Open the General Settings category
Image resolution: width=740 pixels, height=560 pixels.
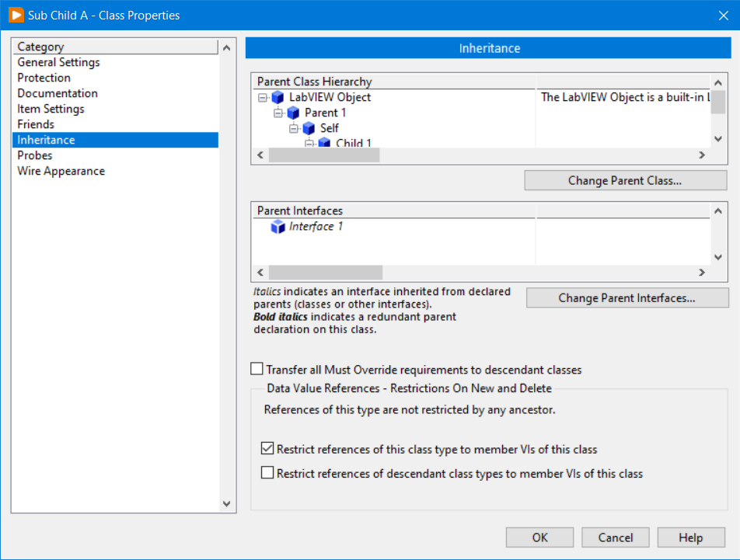(x=115, y=62)
